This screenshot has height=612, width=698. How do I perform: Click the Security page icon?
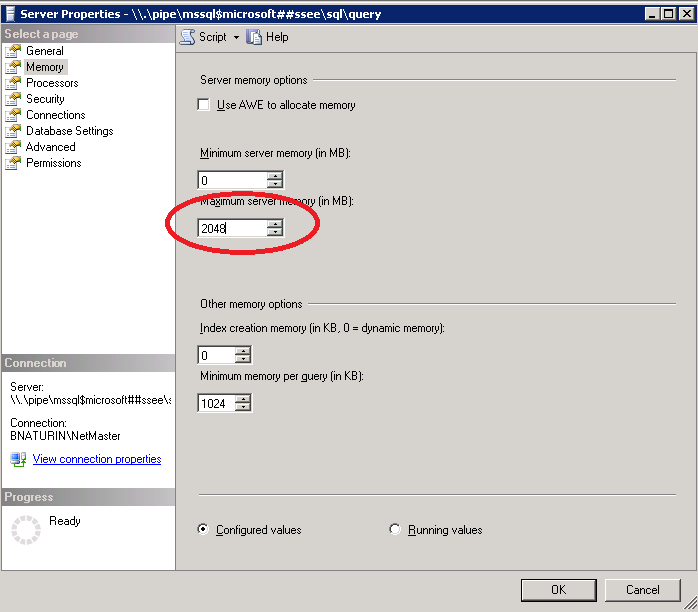click(x=13, y=99)
